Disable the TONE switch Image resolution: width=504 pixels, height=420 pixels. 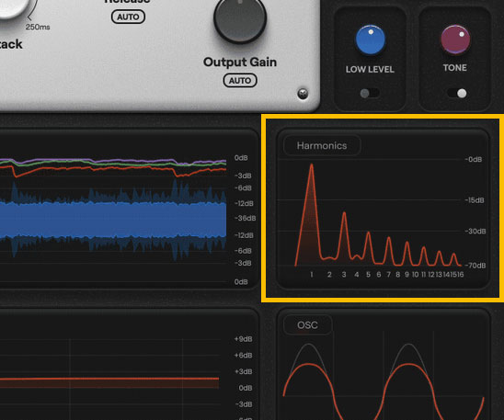(457, 94)
